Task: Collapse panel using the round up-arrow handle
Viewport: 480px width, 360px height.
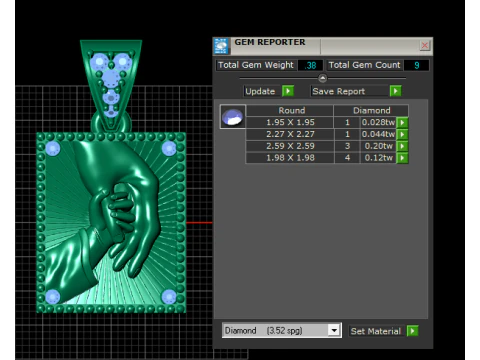Action: (x=322, y=78)
